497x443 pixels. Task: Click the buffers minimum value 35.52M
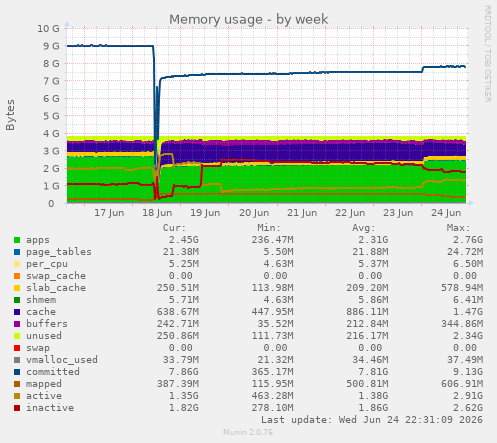[x=275, y=324]
